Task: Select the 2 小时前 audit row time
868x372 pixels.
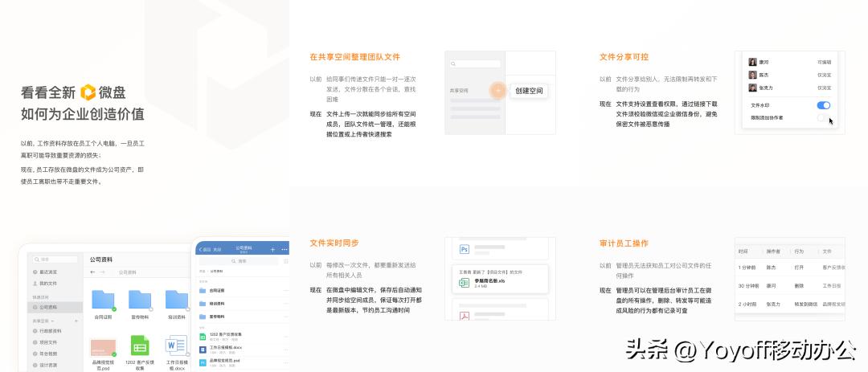Action: click(747, 304)
